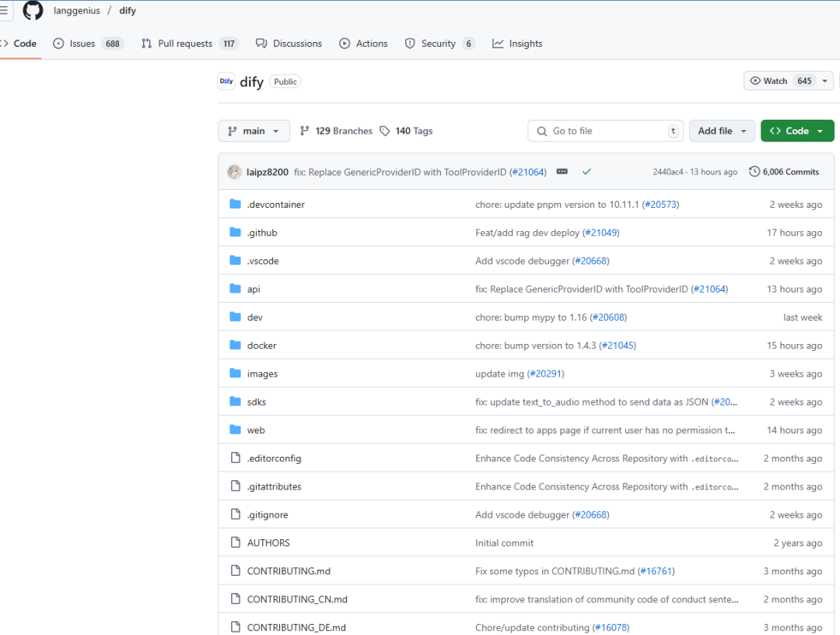The width and height of the screenshot is (840, 635).
Task: Open the green Code dropdown button
Action: 796,131
